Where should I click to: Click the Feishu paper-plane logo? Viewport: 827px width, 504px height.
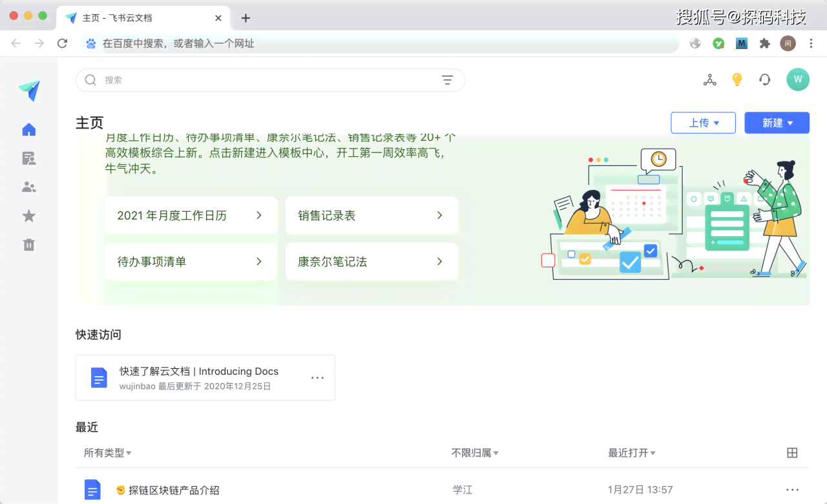coord(28,90)
